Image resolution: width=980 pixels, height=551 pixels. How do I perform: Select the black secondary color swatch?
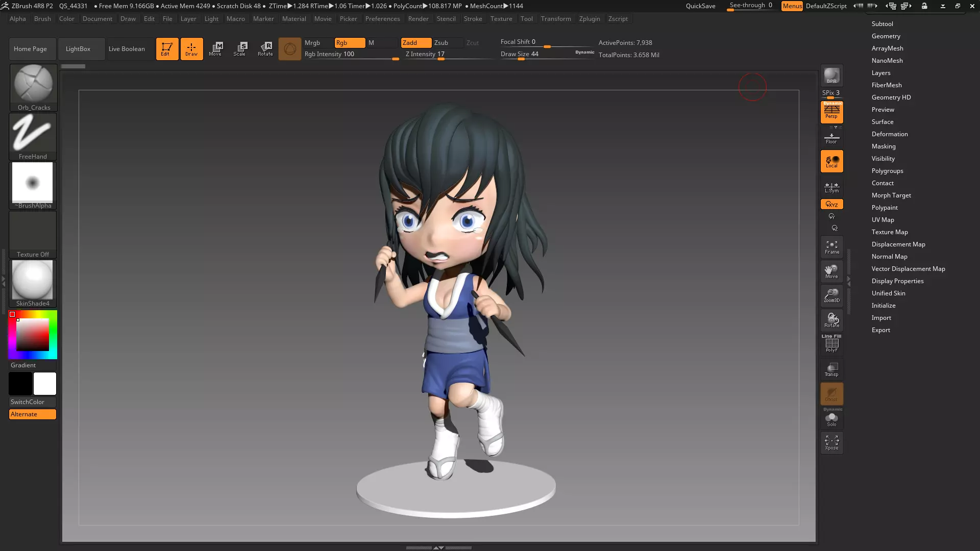pos(20,384)
